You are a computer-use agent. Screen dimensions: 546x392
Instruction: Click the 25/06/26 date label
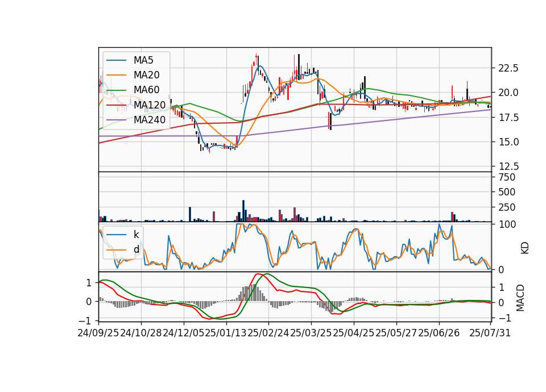(439, 333)
